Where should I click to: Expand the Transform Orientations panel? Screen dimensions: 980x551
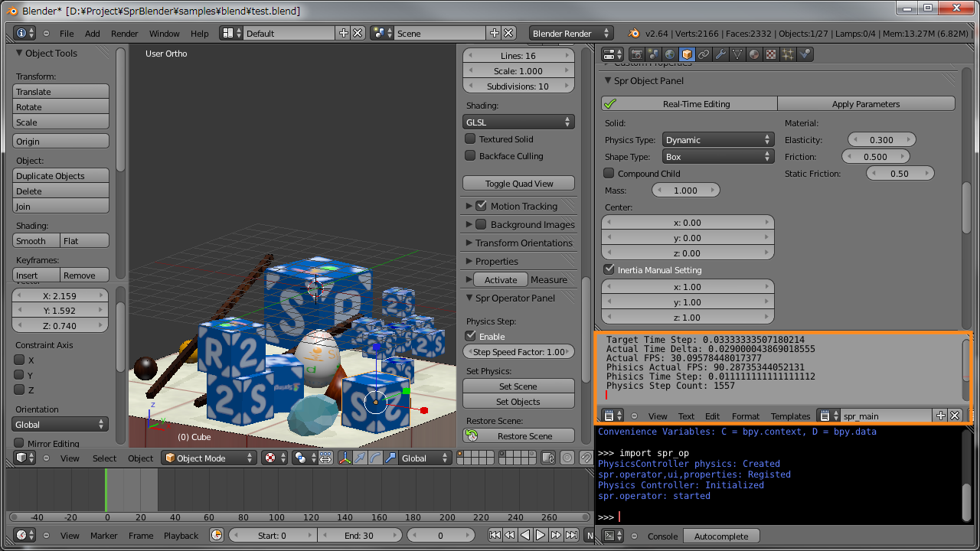tap(469, 243)
